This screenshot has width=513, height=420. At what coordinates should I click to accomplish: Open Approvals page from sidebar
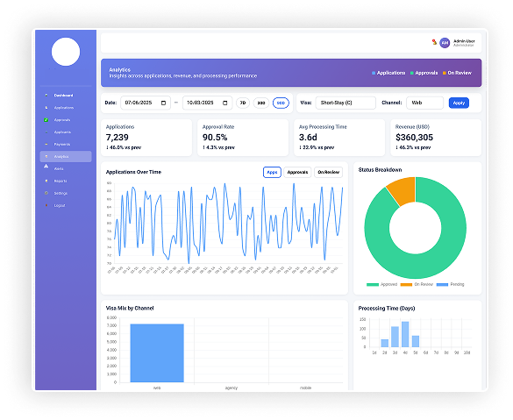tap(66, 120)
